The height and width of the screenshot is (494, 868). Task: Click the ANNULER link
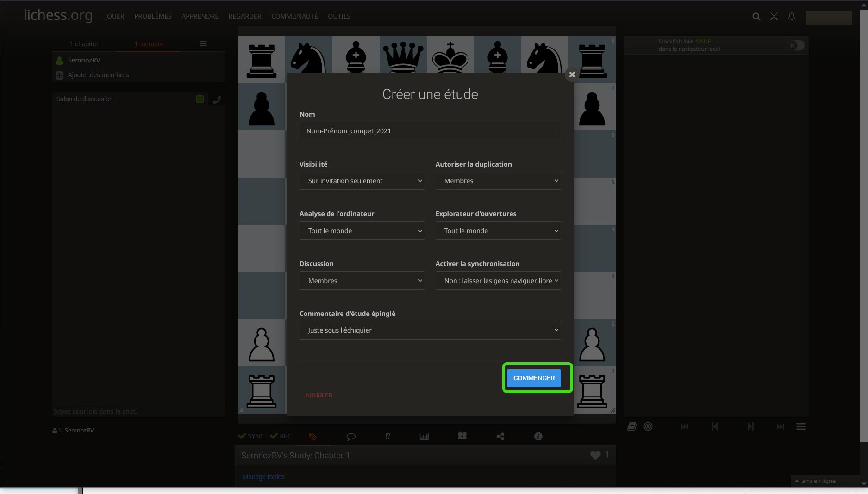tap(318, 395)
